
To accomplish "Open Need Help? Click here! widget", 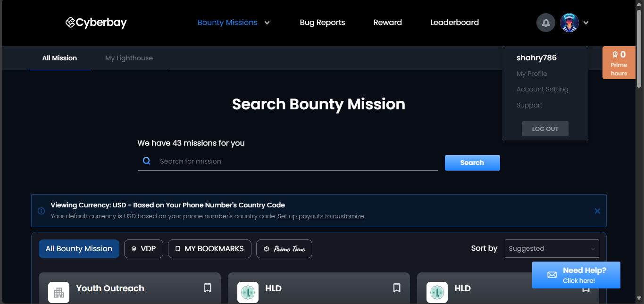I will click(x=576, y=275).
